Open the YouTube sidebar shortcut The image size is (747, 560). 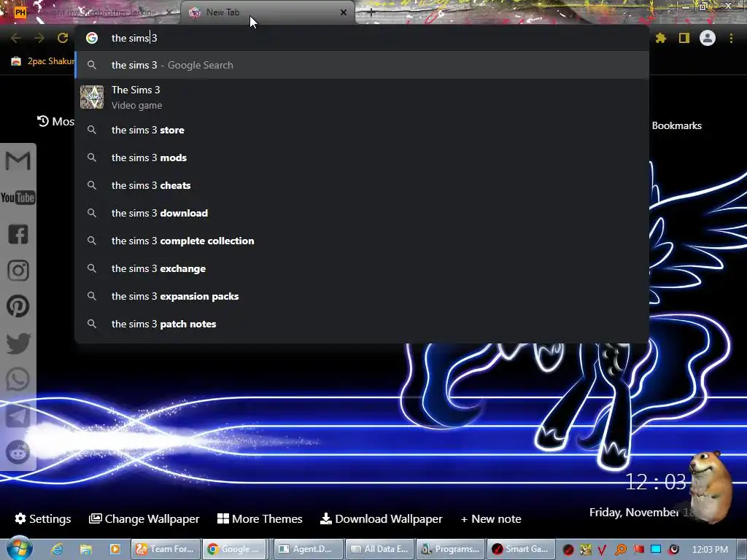18,198
